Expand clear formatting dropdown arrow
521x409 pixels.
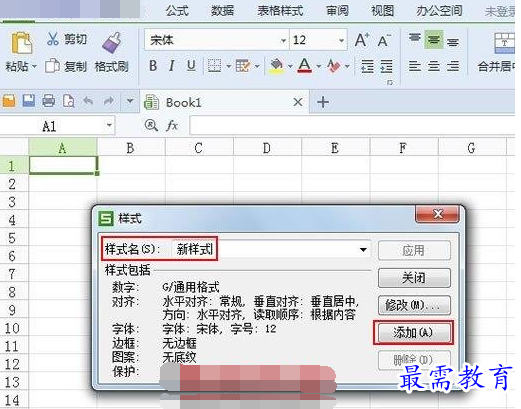coord(347,66)
